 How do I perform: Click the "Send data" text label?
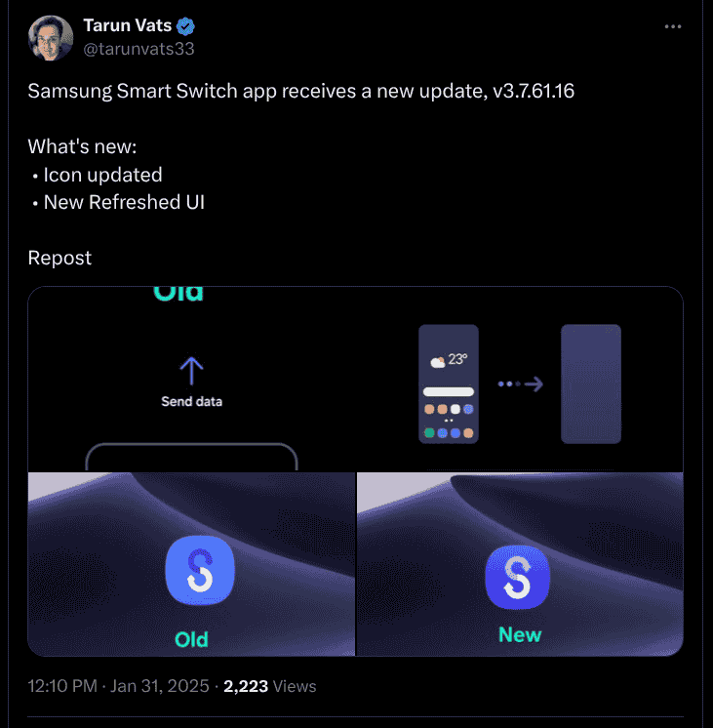(192, 401)
